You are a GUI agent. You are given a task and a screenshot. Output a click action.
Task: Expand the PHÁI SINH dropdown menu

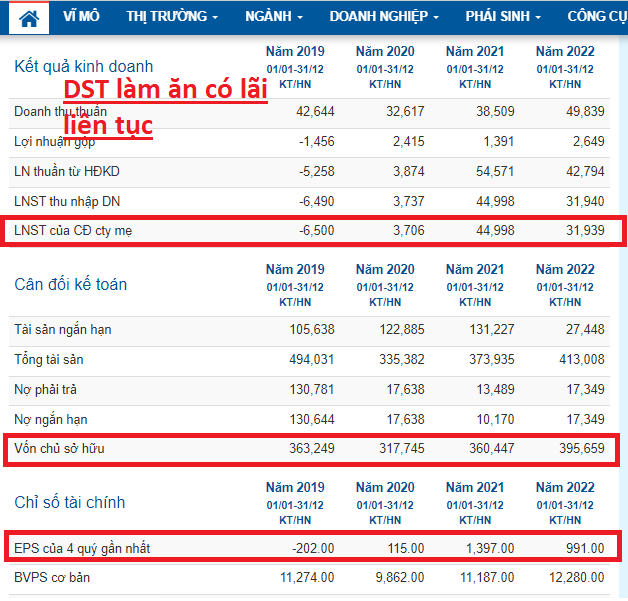coord(503,16)
